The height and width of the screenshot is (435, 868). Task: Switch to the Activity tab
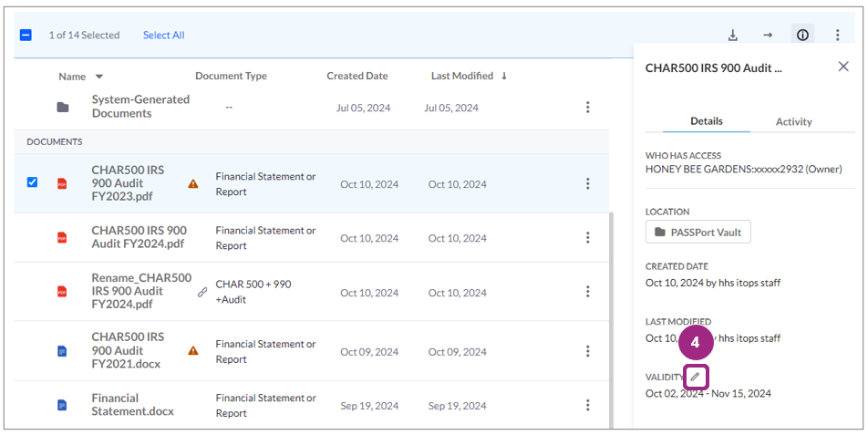click(793, 121)
